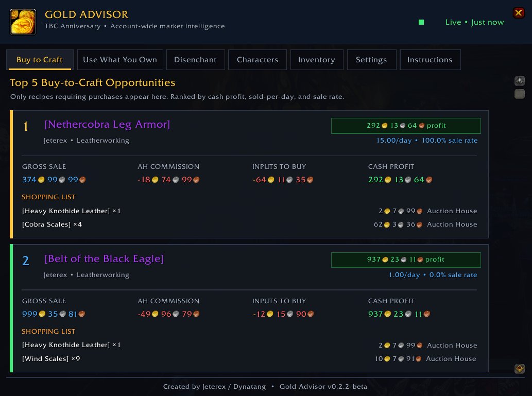
Task: Click the Created by Jeterex / Dynatang credit
Action: point(214,387)
